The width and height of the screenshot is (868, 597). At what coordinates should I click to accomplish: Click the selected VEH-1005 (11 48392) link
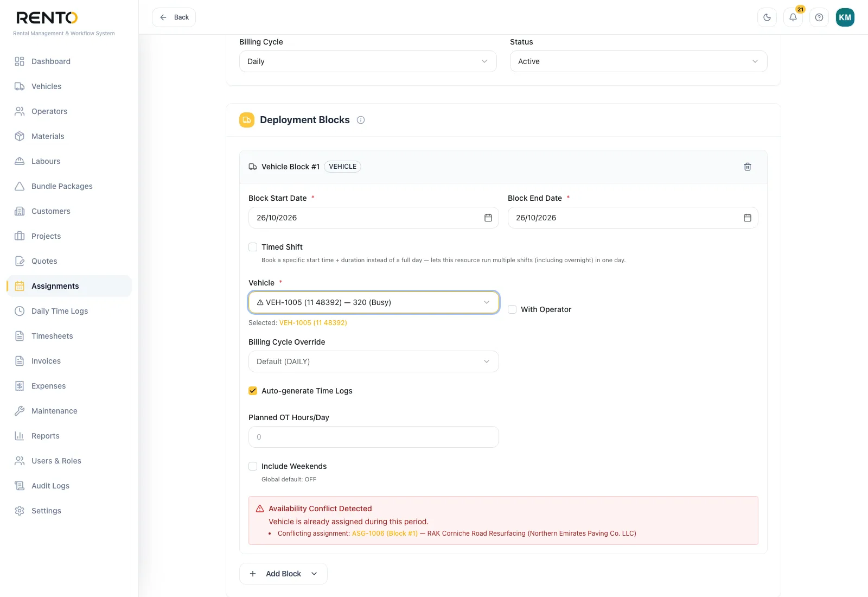(x=313, y=322)
